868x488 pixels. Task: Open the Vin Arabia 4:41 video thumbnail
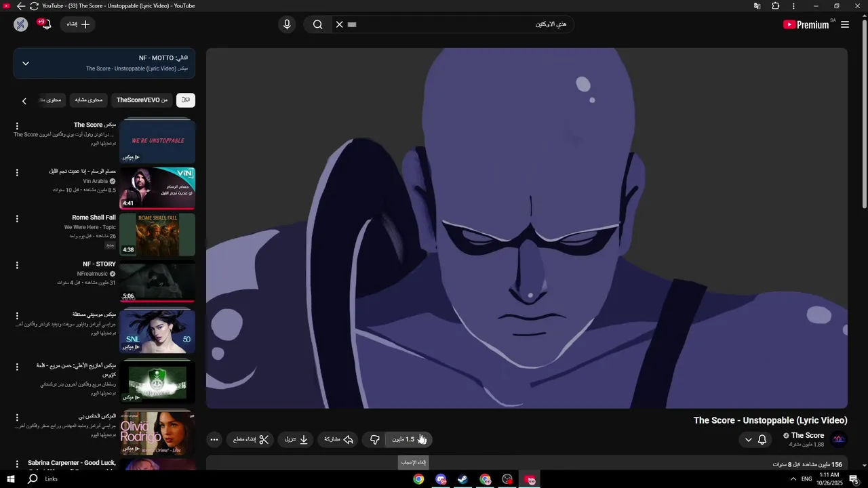coord(157,188)
